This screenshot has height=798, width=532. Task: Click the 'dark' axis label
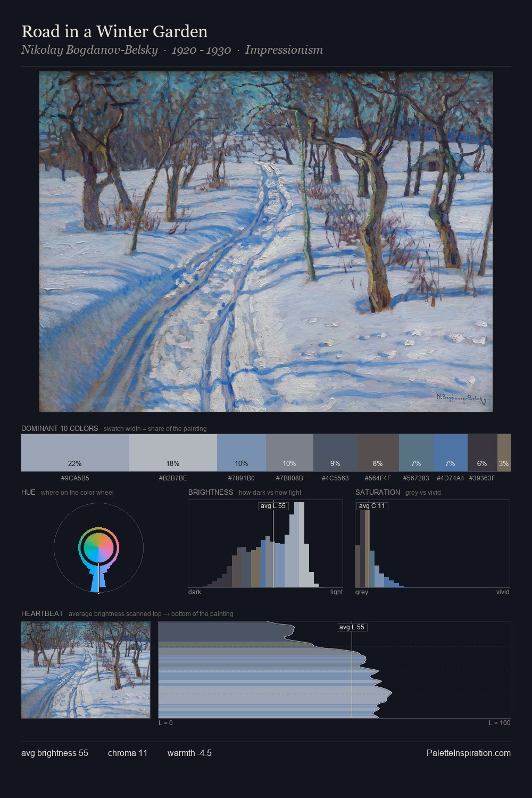[195, 592]
